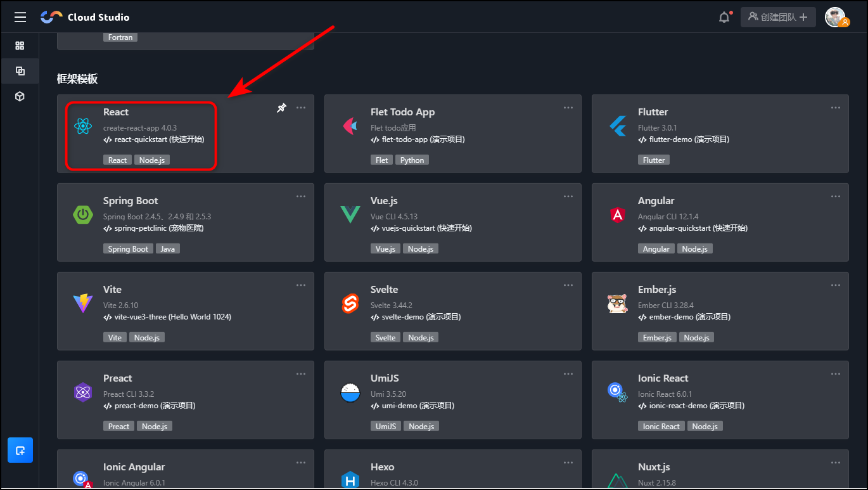The width and height of the screenshot is (868, 490).
Task: Click the Nuxt.js logo icon
Action: [617, 480]
